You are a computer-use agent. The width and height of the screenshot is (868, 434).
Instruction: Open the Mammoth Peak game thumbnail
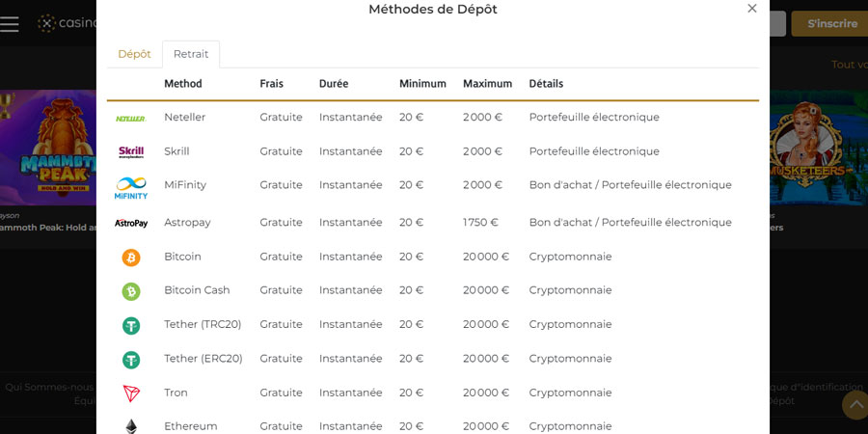(48, 148)
